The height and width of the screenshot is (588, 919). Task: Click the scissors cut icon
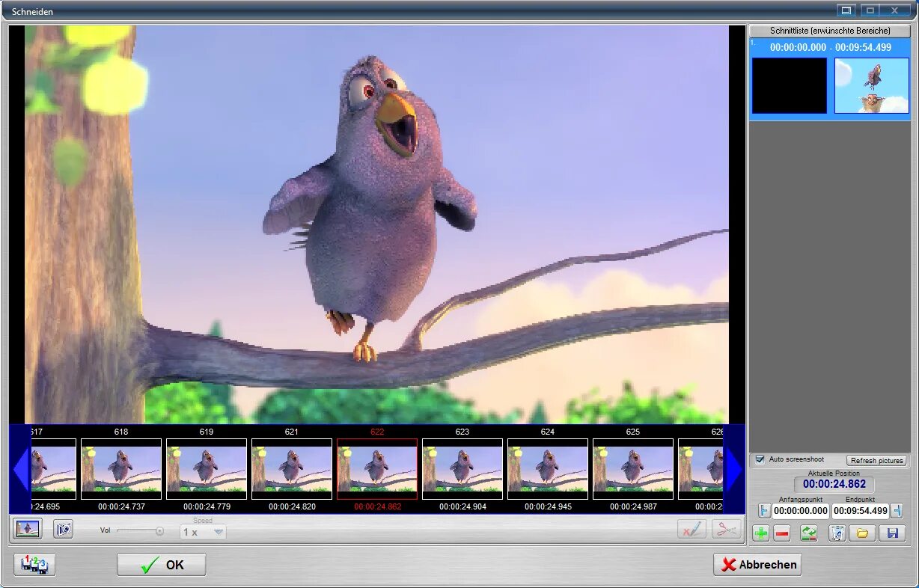(727, 529)
